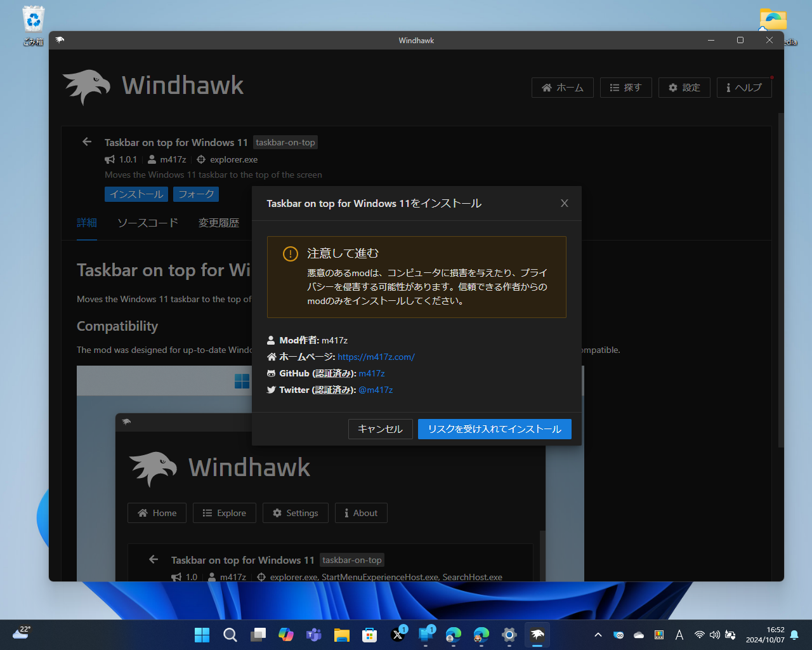Open the Windows Start menu
The width and height of the screenshot is (812, 650).
click(x=202, y=635)
